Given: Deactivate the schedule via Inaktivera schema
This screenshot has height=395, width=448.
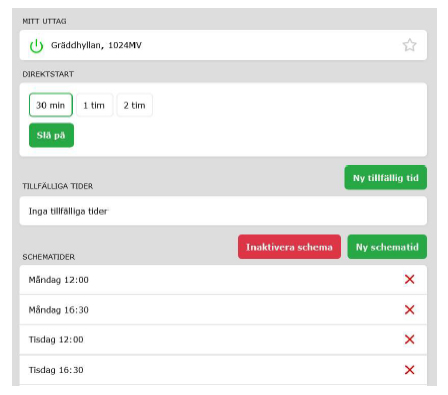Looking at the screenshot, I should click(289, 247).
